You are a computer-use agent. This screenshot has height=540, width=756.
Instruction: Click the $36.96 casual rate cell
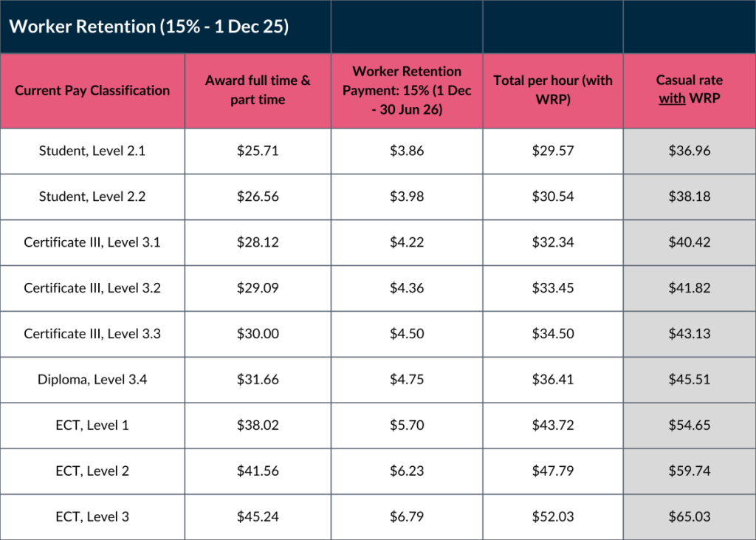pyautogui.click(x=689, y=151)
